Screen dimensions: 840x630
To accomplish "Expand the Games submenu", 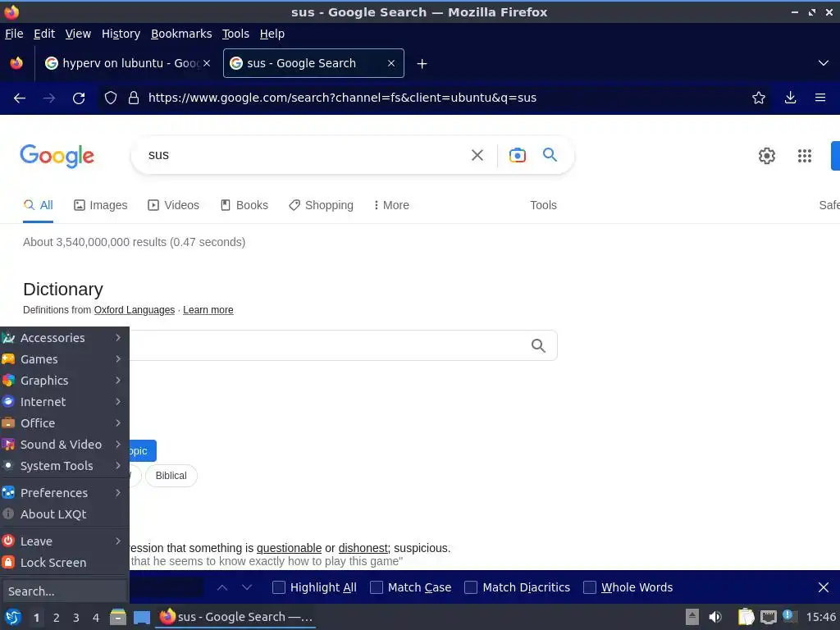I will point(64,359).
